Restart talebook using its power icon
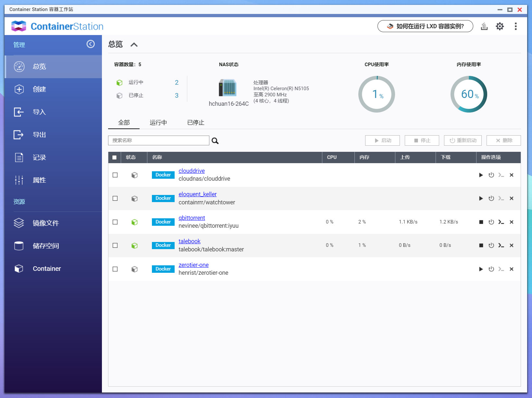Viewport: 532px width, 398px height. (491, 246)
